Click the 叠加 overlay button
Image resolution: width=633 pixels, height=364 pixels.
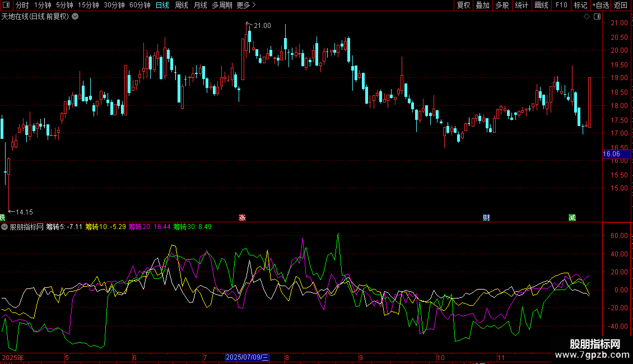point(483,5)
